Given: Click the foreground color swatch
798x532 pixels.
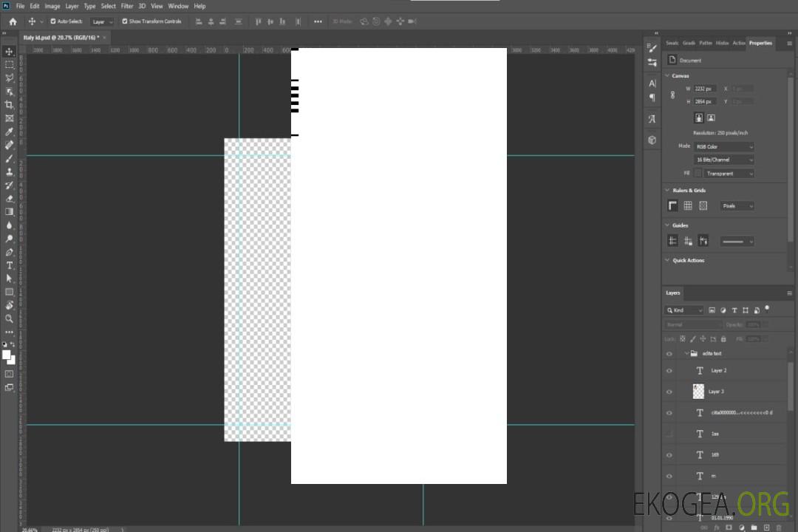Looking at the screenshot, I should point(7,355).
